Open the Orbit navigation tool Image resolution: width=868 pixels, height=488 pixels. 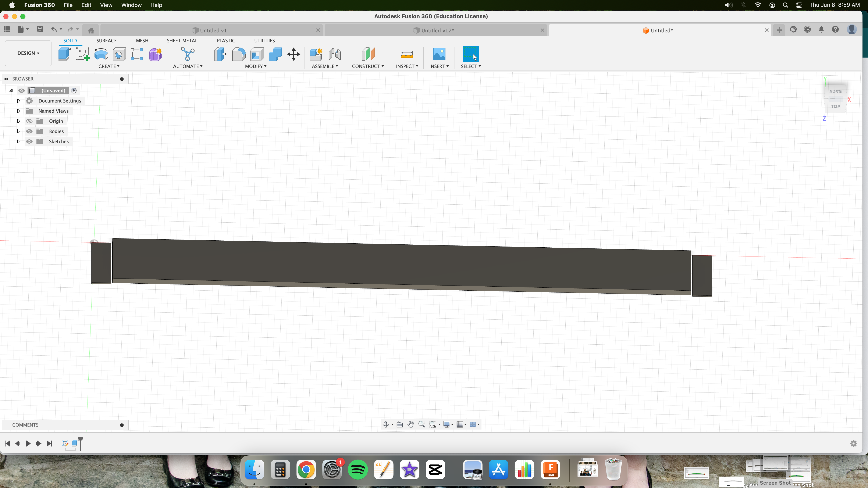tap(386, 424)
